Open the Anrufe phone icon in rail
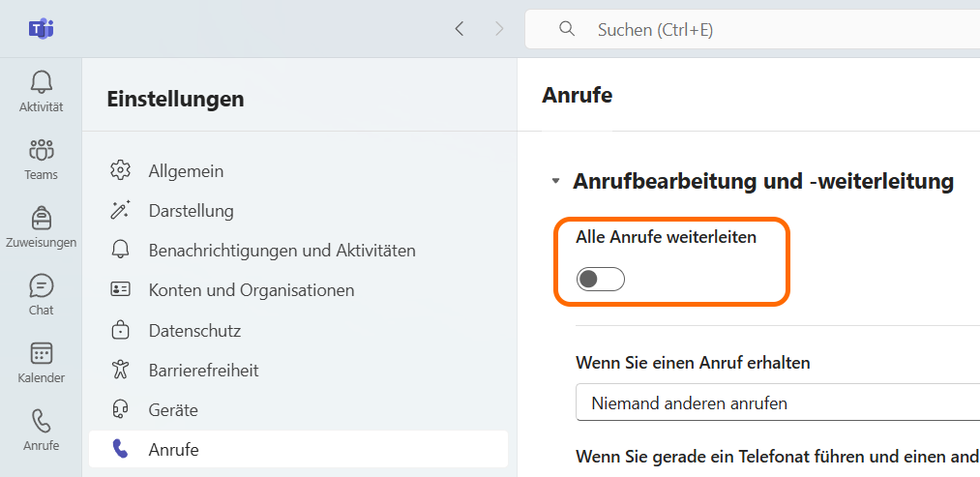This screenshot has height=477, width=980. (41, 430)
